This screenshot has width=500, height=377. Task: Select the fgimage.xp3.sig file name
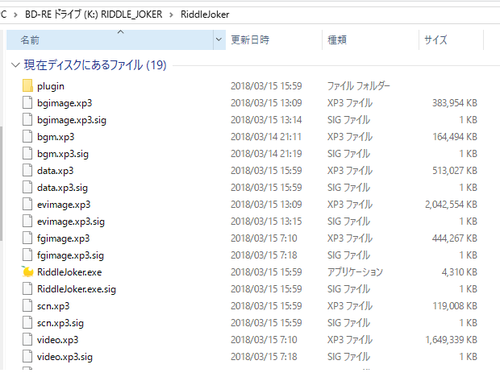click(x=70, y=256)
